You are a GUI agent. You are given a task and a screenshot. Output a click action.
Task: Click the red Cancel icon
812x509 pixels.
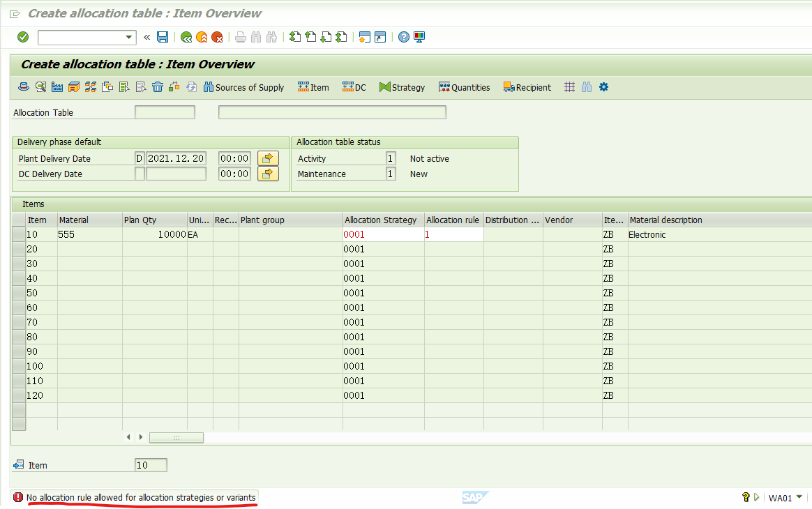[218, 37]
